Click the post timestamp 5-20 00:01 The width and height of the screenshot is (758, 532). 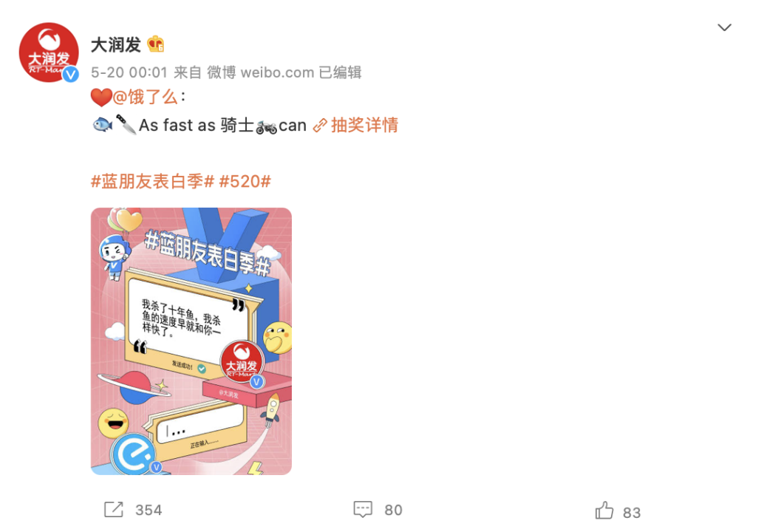coord(129,72)
